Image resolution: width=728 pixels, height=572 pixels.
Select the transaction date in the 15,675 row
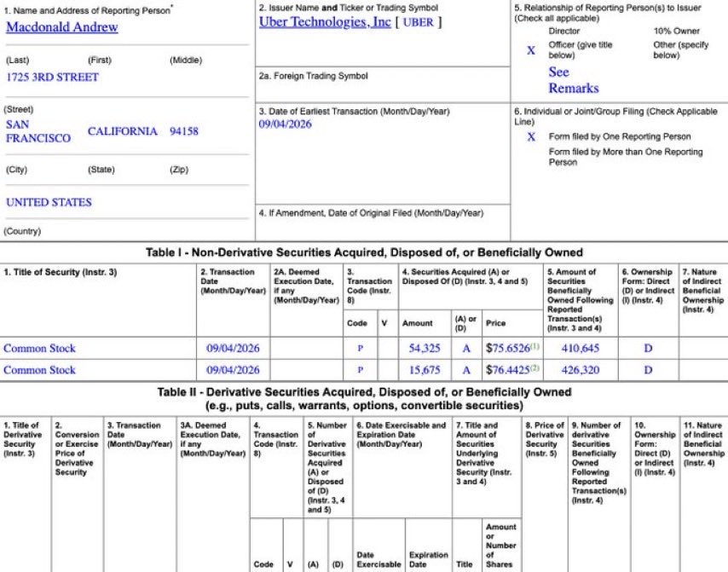coord(233,370)
